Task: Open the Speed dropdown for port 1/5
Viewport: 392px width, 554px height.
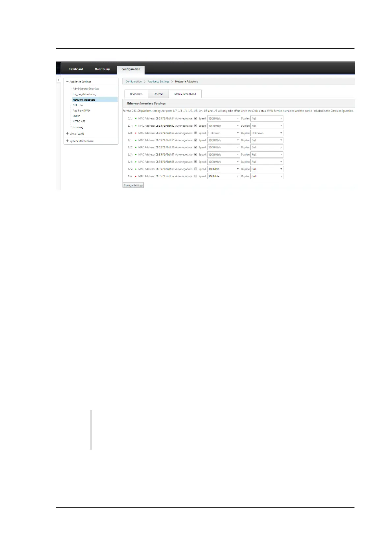Action: tap(223, 169)
